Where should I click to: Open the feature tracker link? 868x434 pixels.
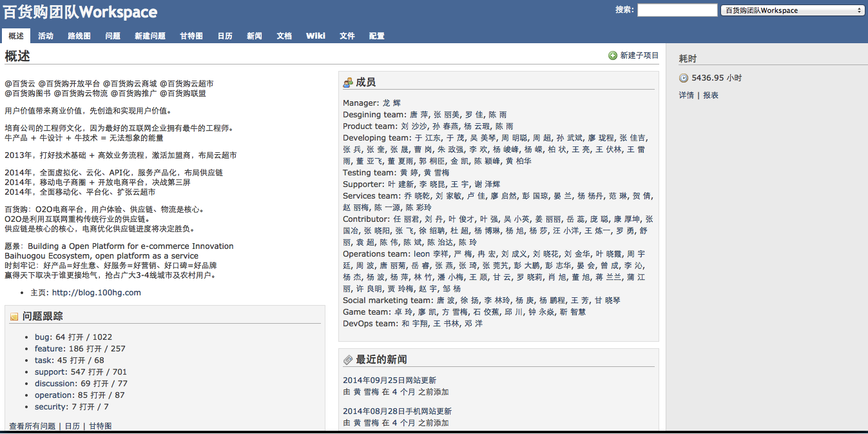[50, 349]
